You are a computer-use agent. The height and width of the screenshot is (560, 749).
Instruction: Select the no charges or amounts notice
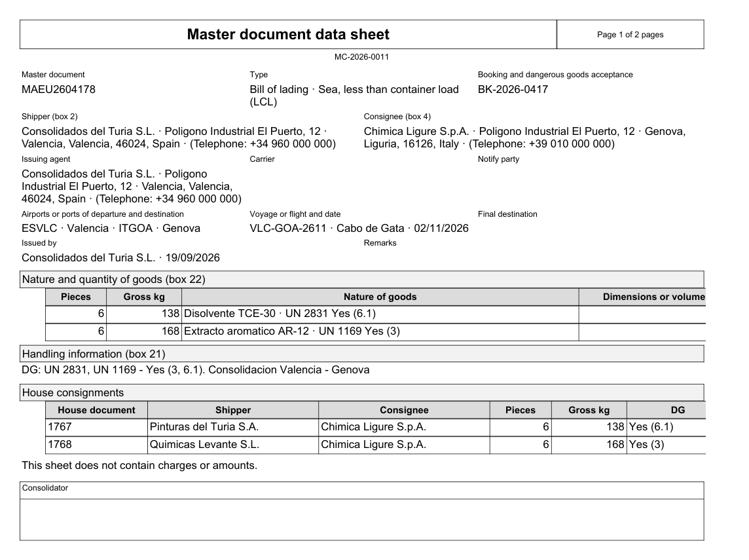click(x=139, y=466)
